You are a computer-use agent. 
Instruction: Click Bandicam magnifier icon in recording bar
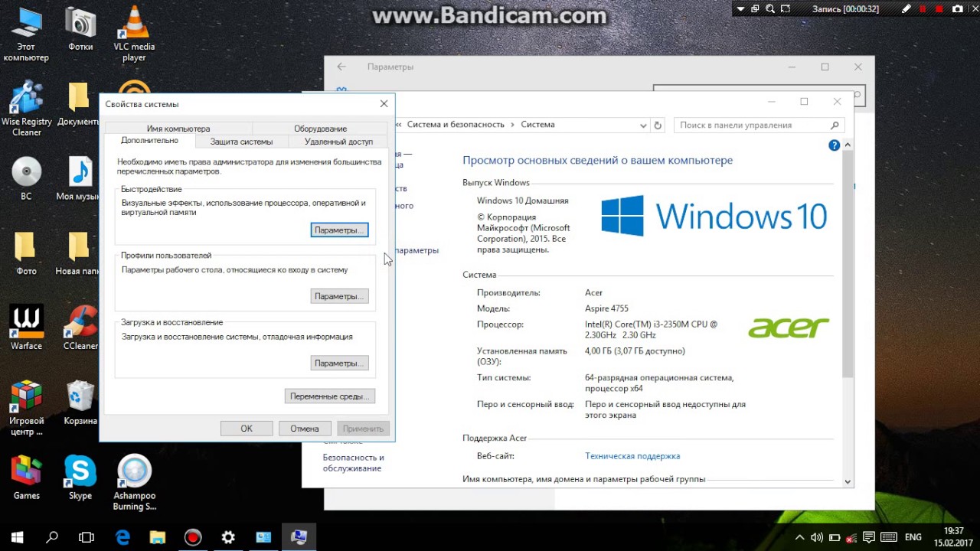(x=770, y=8)
